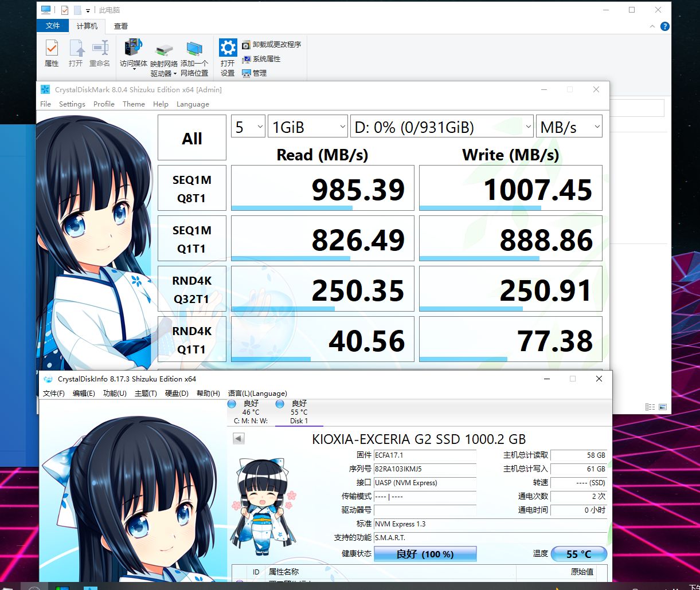Run the SEQ1M Q8T1 test
Screen dimensions: 700x590
tap(192, 188)
